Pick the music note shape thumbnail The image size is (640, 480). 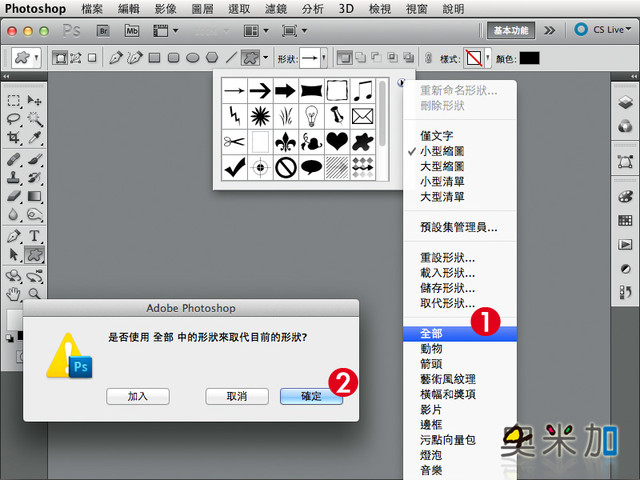362,90
